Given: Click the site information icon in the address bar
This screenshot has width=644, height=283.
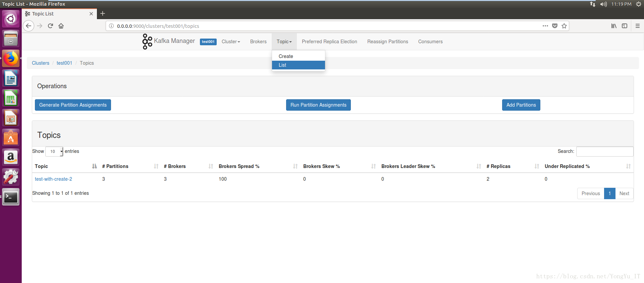Looking at the screenshot, I should 111,26.
